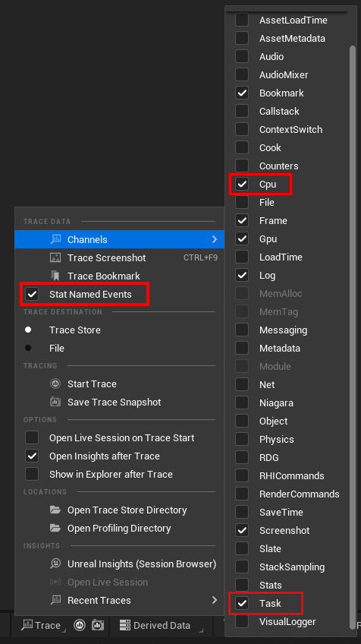Disable the Stat Named Events checkbox
This screenshot has width=361, height=644.
pyautogui.click(x=32, y=294)
